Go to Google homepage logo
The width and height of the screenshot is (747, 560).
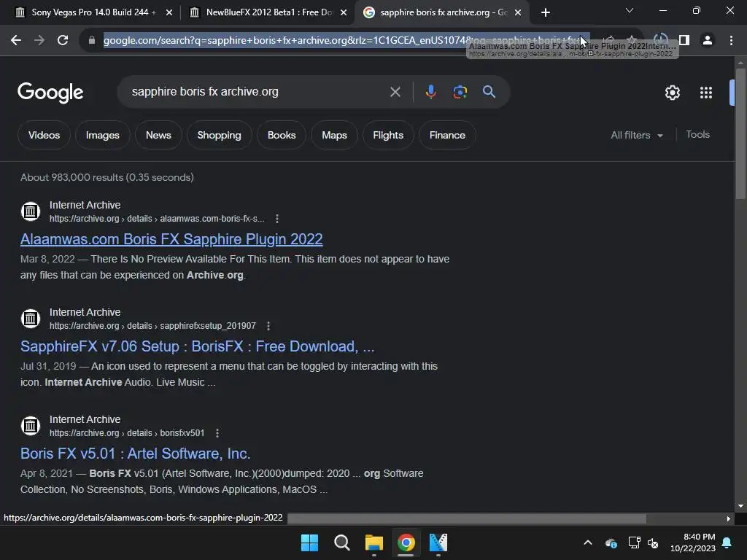tap(50, 93)
